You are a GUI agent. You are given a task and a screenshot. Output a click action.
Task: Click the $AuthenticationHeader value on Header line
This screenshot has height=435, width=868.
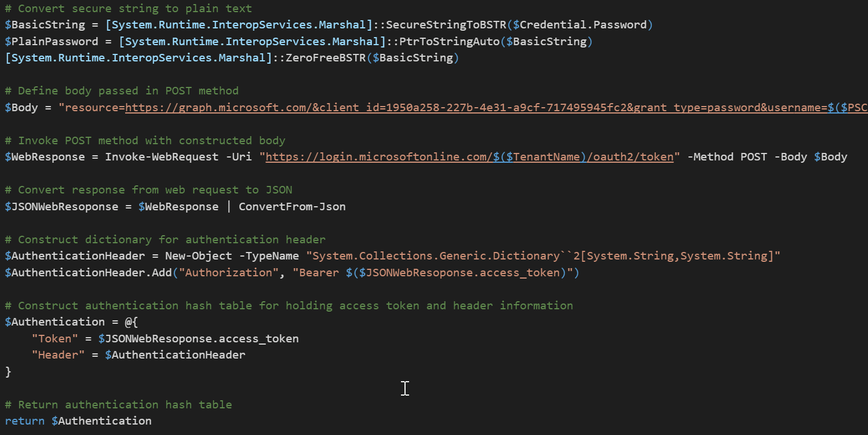175,354
